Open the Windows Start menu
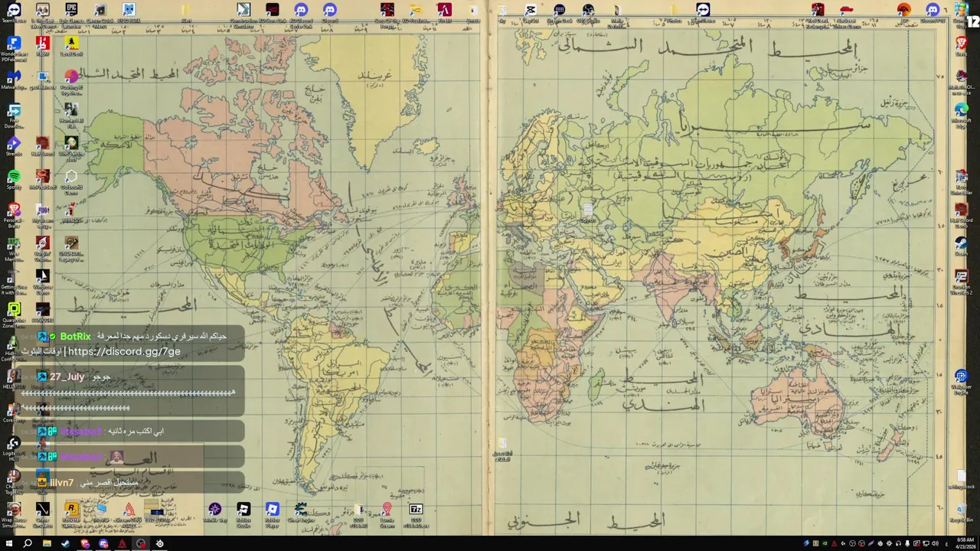This screenshot has width=980, height=551. 8,543
